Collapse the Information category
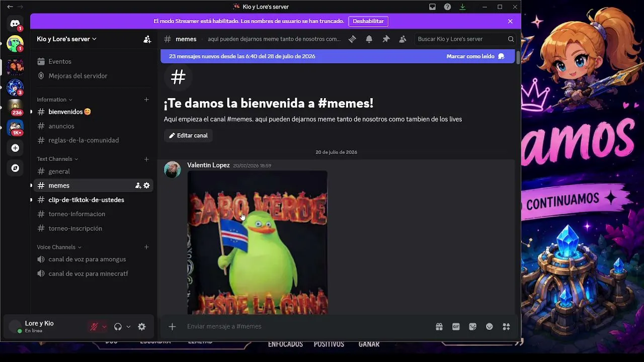The image size is (644, 362). 54,100
